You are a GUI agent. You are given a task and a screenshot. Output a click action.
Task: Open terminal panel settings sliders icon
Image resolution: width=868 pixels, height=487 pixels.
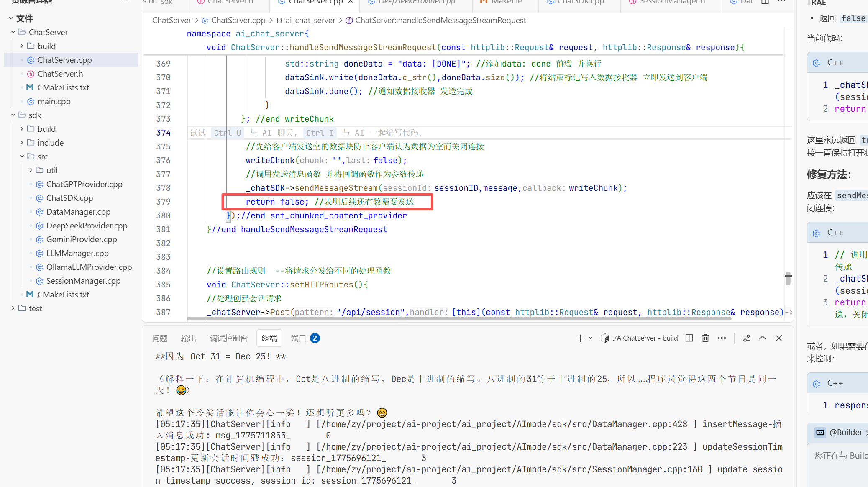[746, 338]
